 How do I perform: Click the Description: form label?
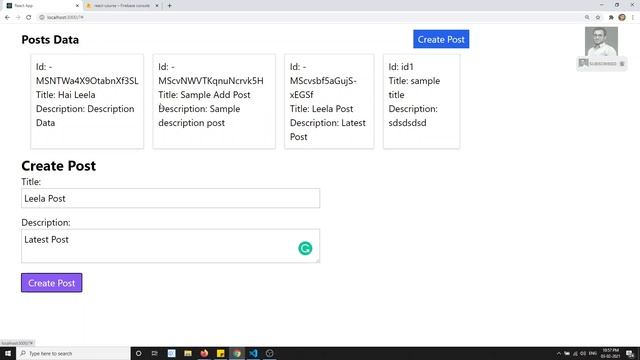tap(46, 222)
